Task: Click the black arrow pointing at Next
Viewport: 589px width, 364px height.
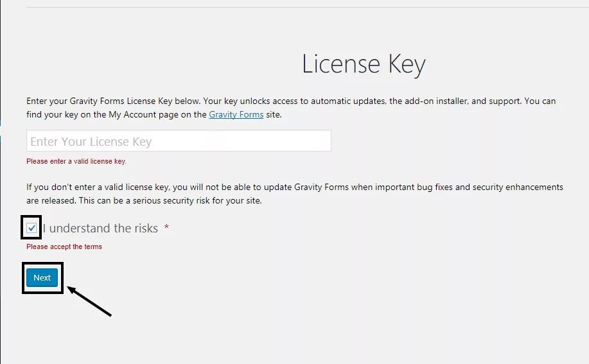Action: click(89, 301)
